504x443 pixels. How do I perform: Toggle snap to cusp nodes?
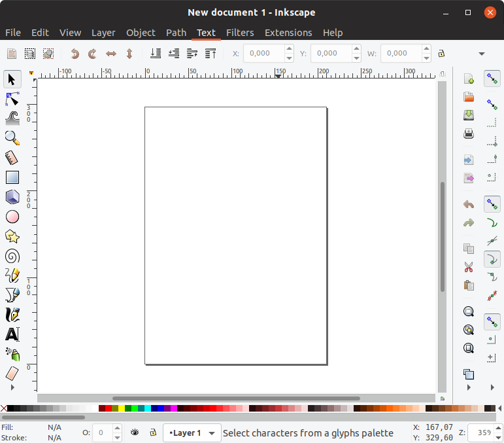492,259
